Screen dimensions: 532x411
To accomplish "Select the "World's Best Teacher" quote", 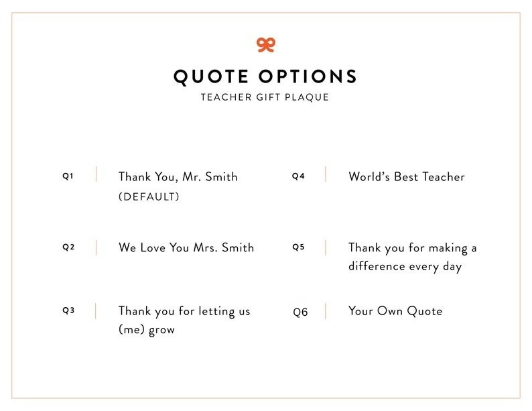I will click(406, 177).
